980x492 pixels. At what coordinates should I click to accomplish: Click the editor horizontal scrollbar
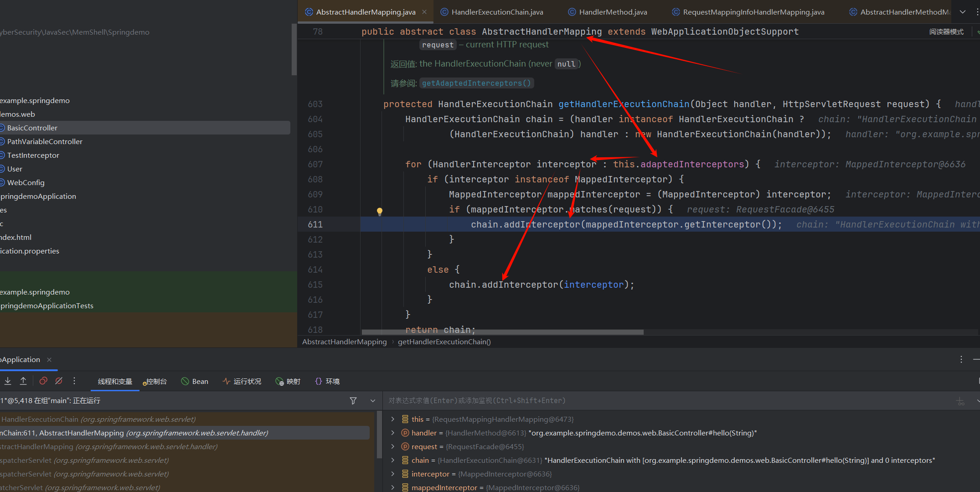click(502, 332)
